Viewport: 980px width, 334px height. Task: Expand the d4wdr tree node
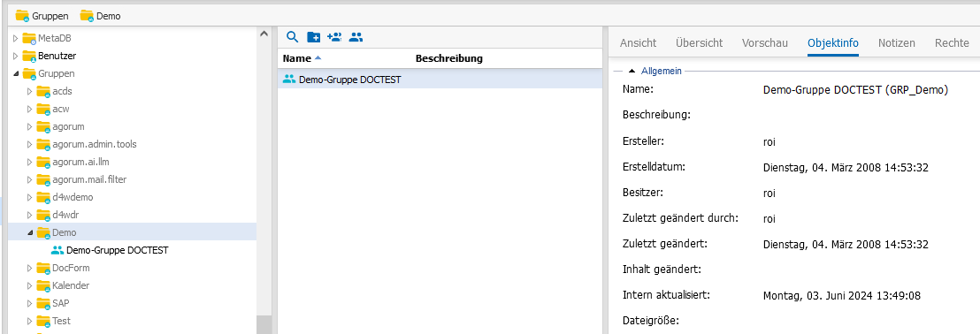(29, 215)
